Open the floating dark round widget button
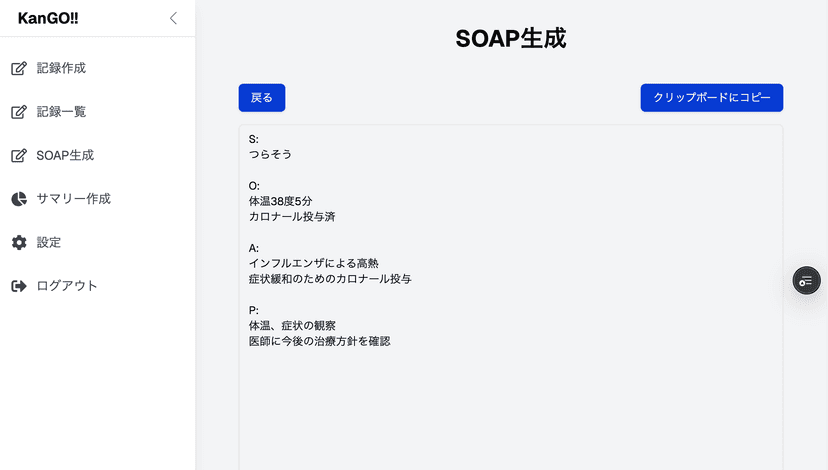Viewport: 828px width, 470px height. click(x=806, y=281)
